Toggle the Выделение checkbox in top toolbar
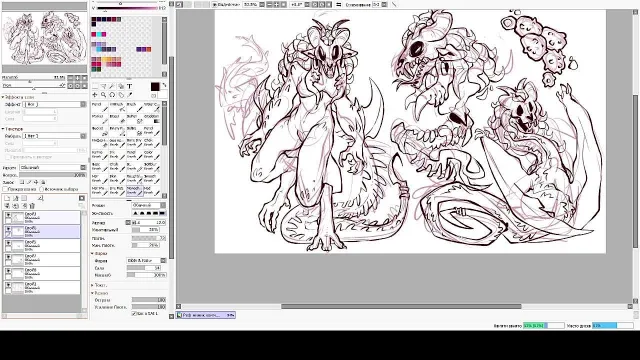This screenshot has height=360, width=640. tap(215, 4)
